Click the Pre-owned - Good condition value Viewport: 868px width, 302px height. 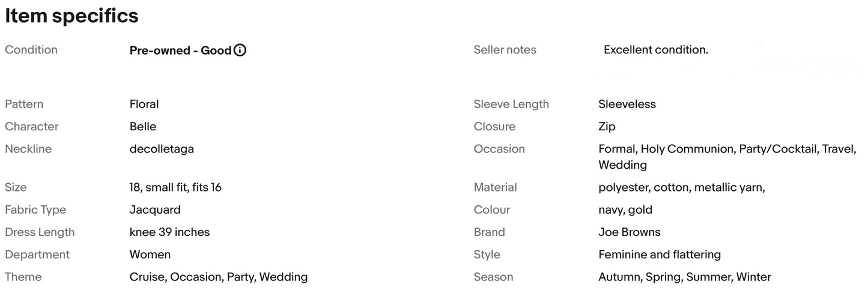tap(180, 50)
